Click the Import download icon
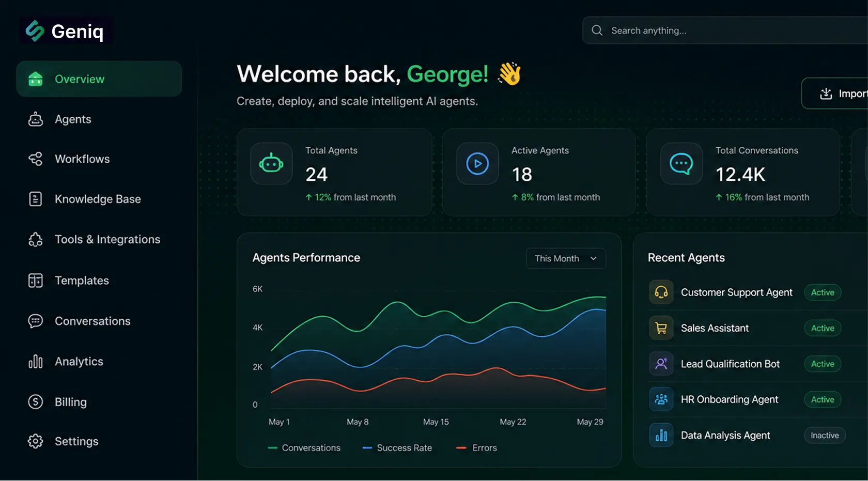 [826, 94]
